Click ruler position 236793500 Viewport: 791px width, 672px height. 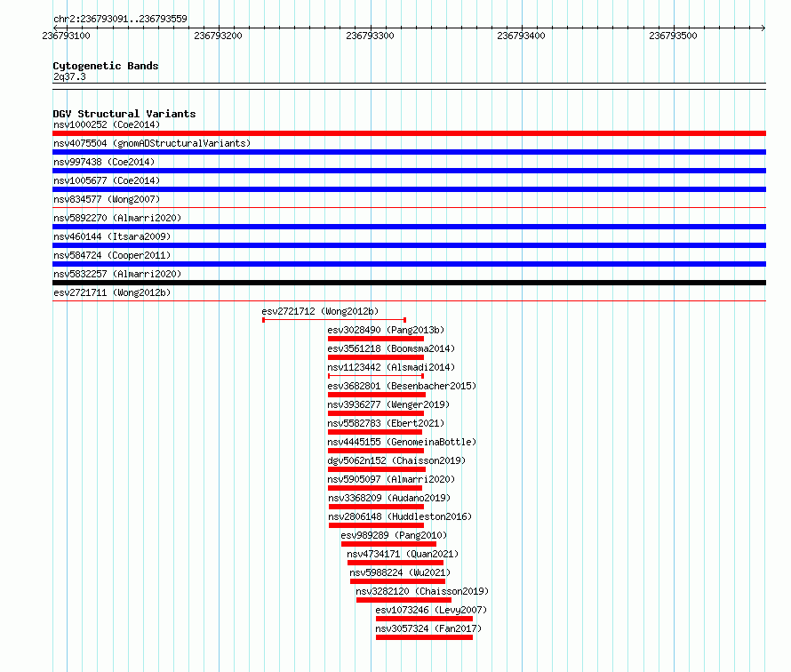[673, 36]
